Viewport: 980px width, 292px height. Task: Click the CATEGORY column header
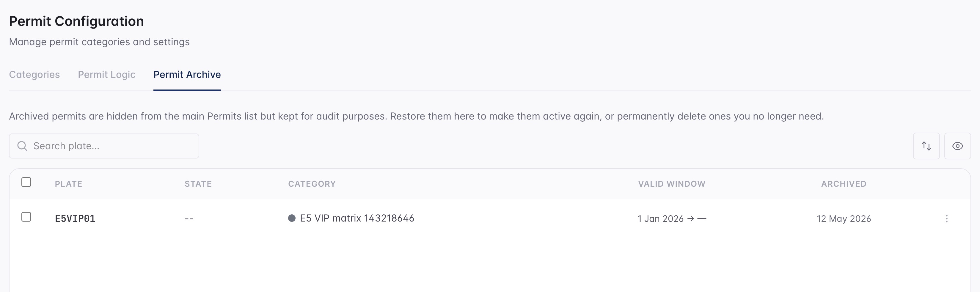click(312, 184)
